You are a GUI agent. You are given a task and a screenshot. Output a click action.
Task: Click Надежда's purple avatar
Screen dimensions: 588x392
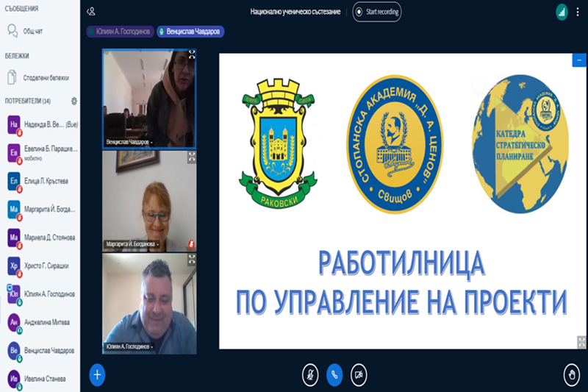click(x=14, y=124)
